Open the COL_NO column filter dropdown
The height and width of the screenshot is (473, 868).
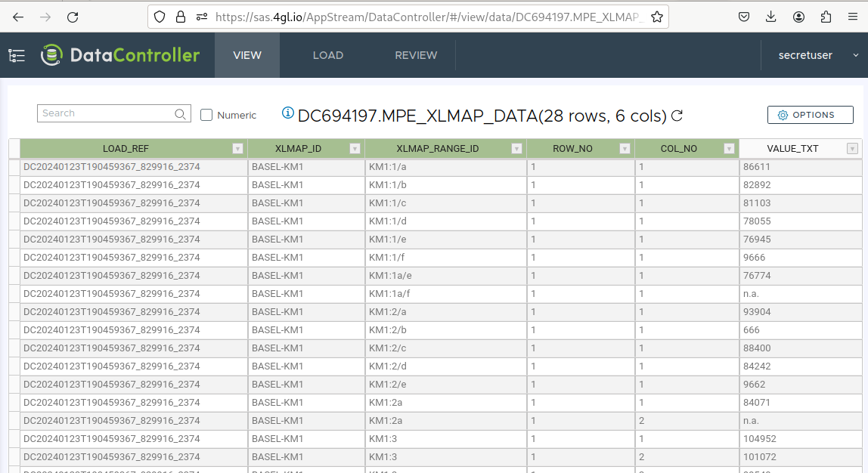click(729, 148)
